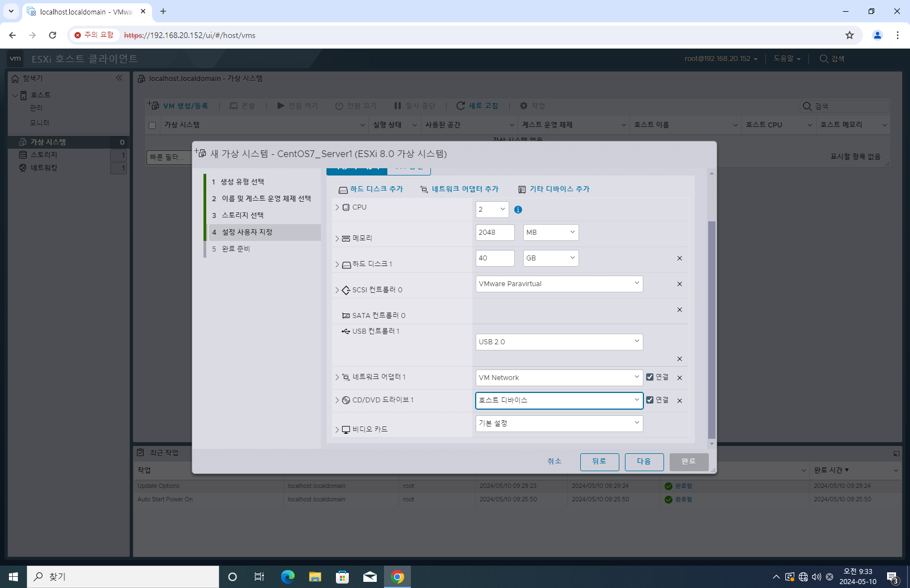Remove CD/DVD Drive 1 with its X
The width and height of the screenshot is (910, 588).
click(680, 401)
